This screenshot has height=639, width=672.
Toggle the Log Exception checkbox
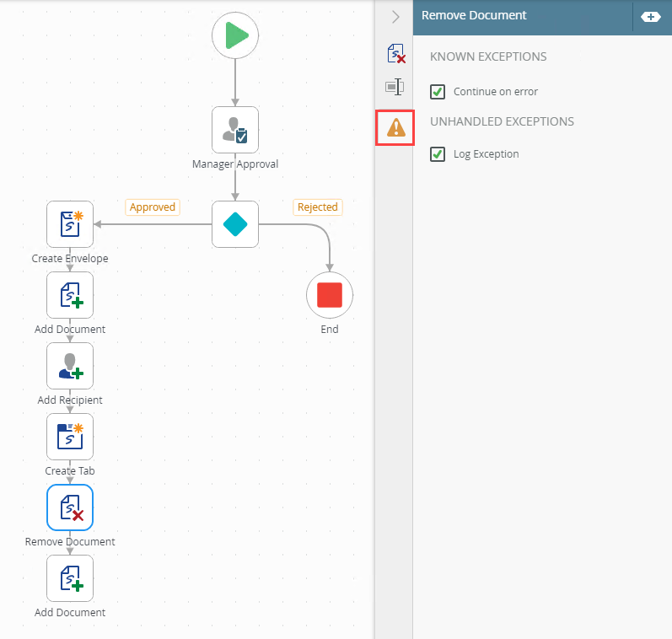(x=438, y=154)
